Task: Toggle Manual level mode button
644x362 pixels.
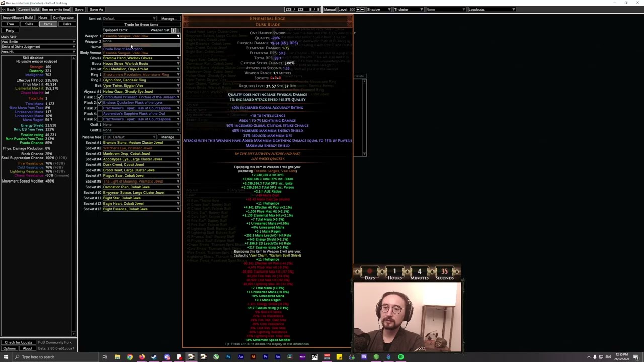Action: [330, 9]
